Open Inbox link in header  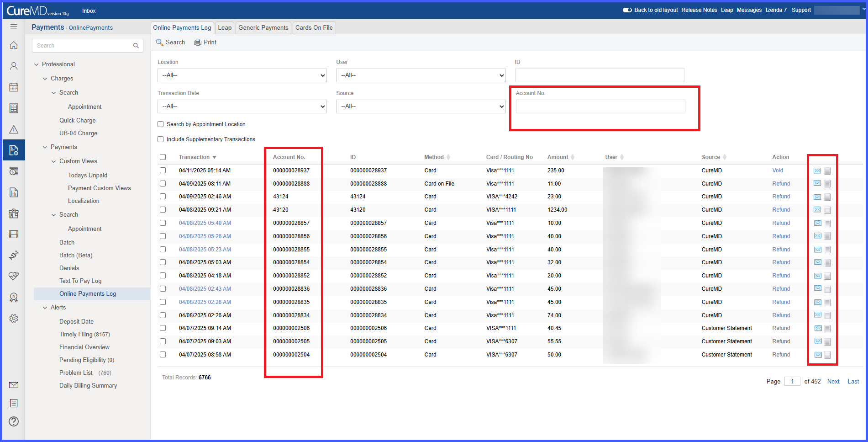[89, 11]
